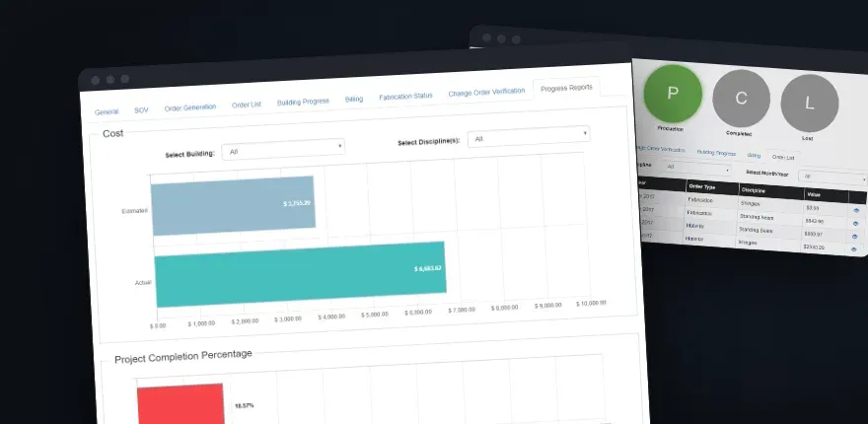The width and height of the screenshot is (868, 424).
Task: Open the Select Building dropdown
Action: pos(283,149)
